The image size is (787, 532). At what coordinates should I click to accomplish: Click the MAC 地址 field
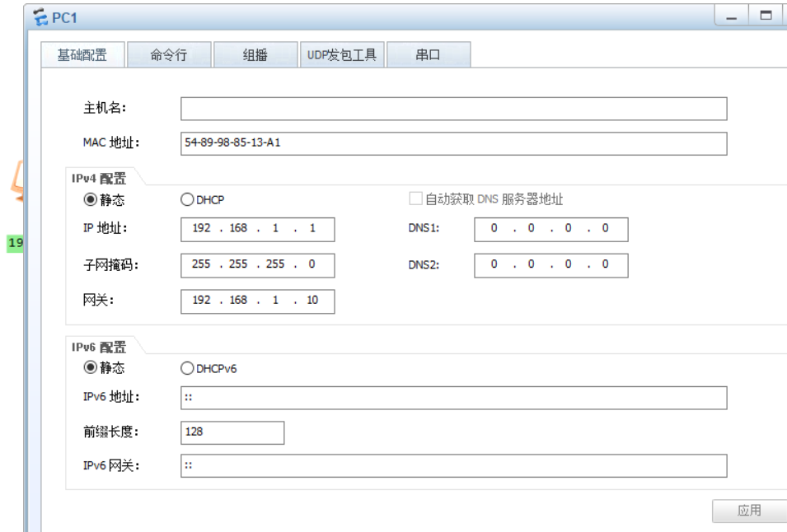(454, 143)
